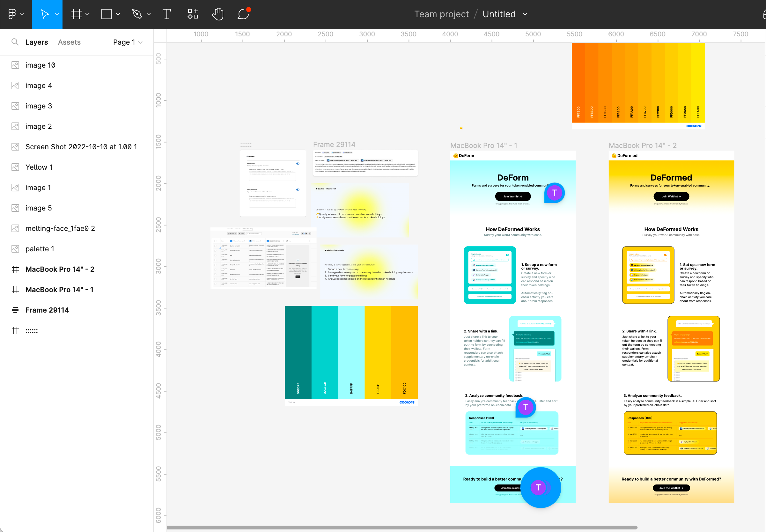Click How DeFormed Works heading in cyan frame
This screenshot has width=766, height=532.
click(x=513, y=229)
